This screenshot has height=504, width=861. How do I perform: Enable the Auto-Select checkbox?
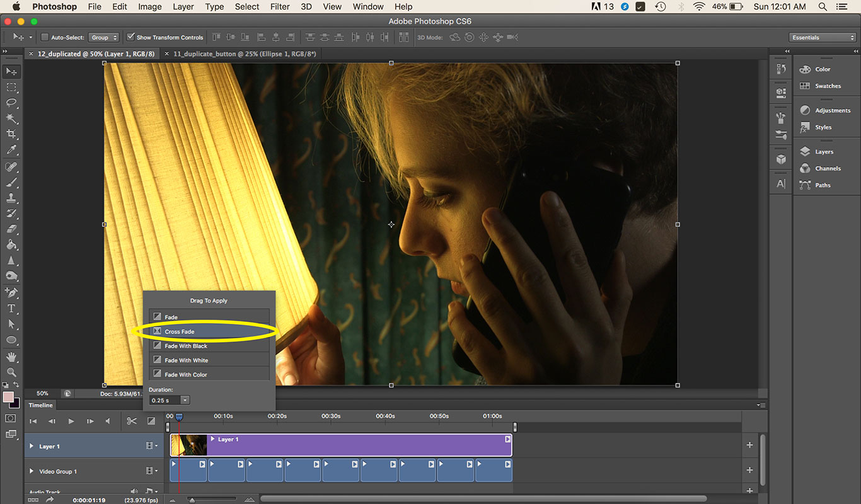coord(45,37)
